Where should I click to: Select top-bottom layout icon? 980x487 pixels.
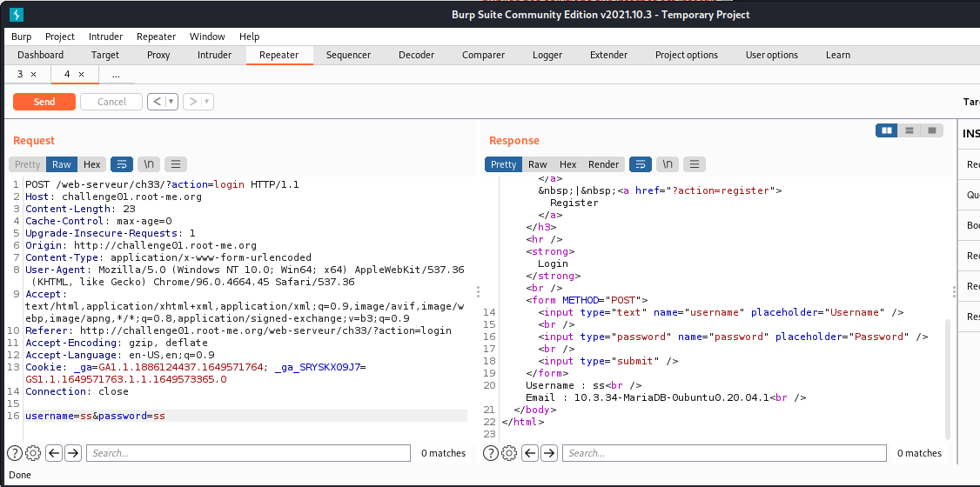click(x=910, y=130)
